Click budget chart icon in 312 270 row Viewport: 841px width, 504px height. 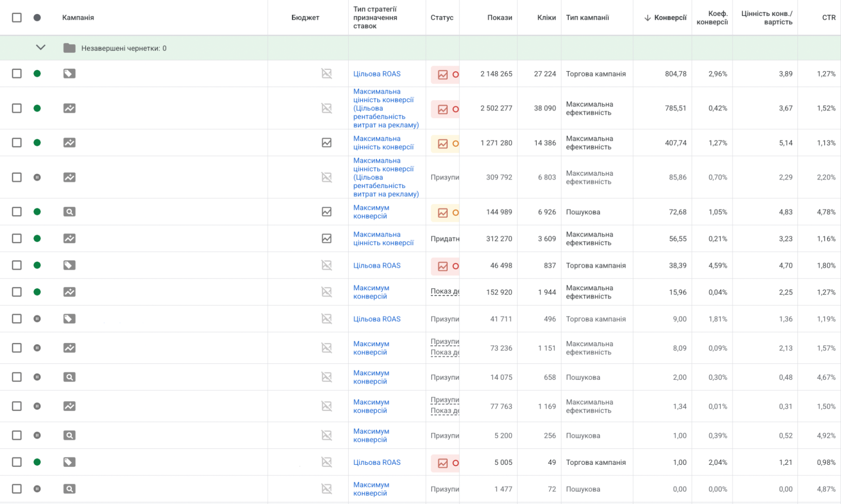coord(326,239)
